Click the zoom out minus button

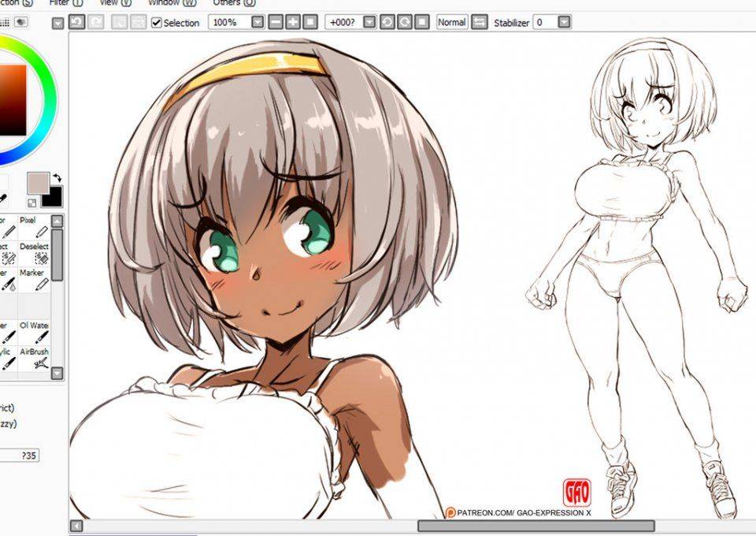click(276, 22)
